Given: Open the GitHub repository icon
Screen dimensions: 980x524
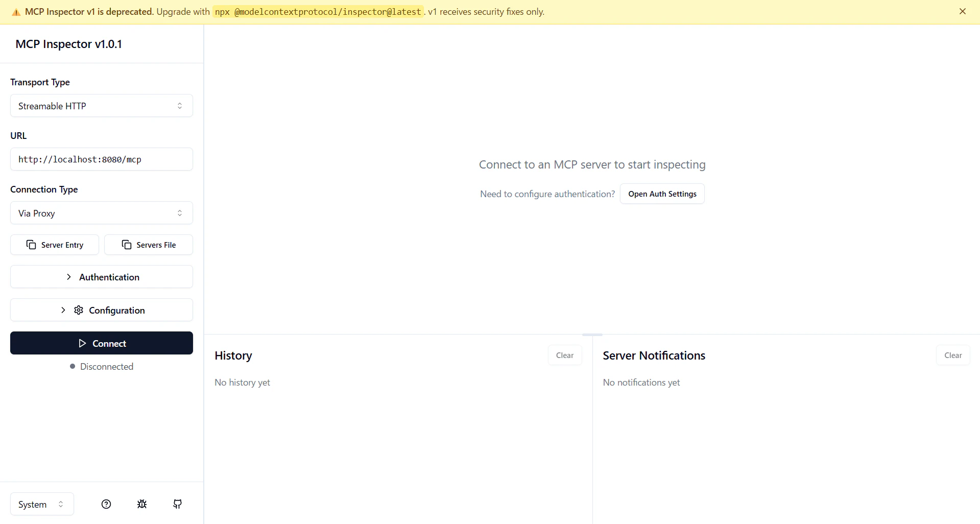Looking at the screenshot, I should (178, 504).
